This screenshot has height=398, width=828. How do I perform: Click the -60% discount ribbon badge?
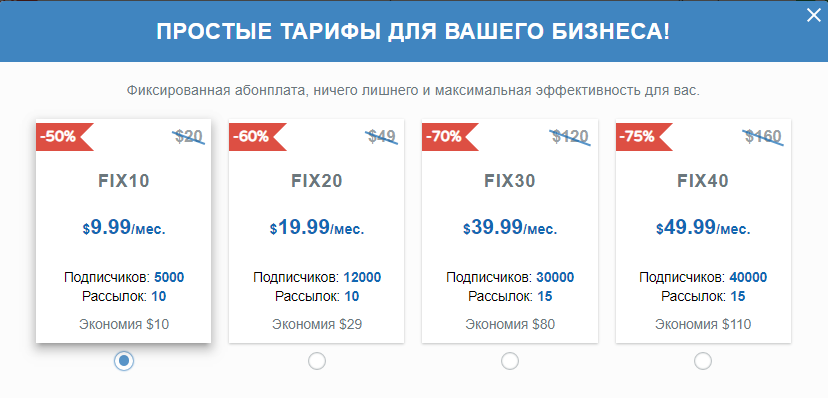point(257,137)
